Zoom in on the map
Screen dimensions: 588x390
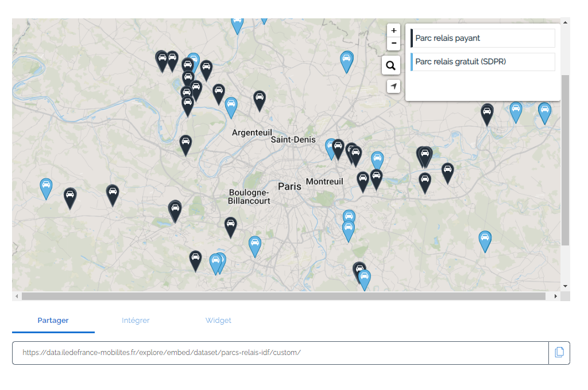point(393,31)
